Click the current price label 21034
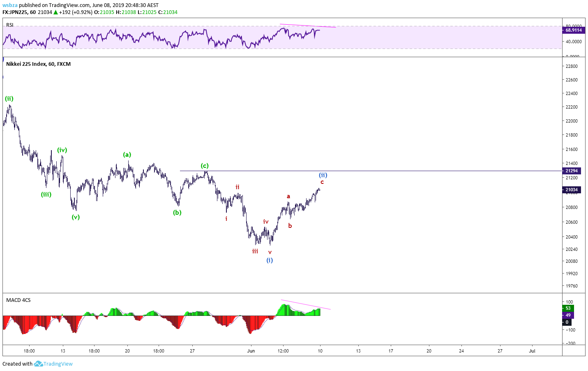The image size is (588, 371). click(571, 190)
